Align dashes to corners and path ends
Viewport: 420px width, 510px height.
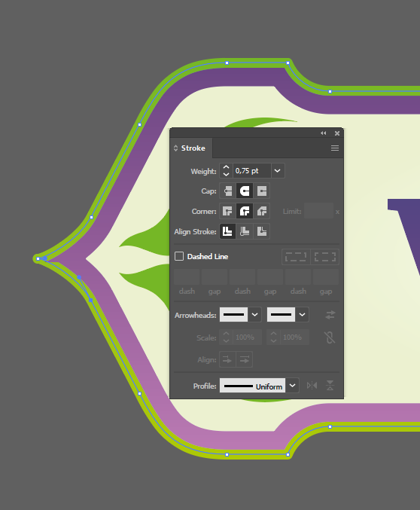click(324, 257)
